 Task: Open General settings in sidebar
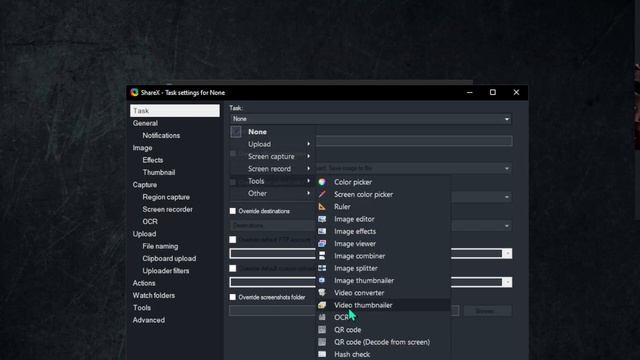[145, 123]
